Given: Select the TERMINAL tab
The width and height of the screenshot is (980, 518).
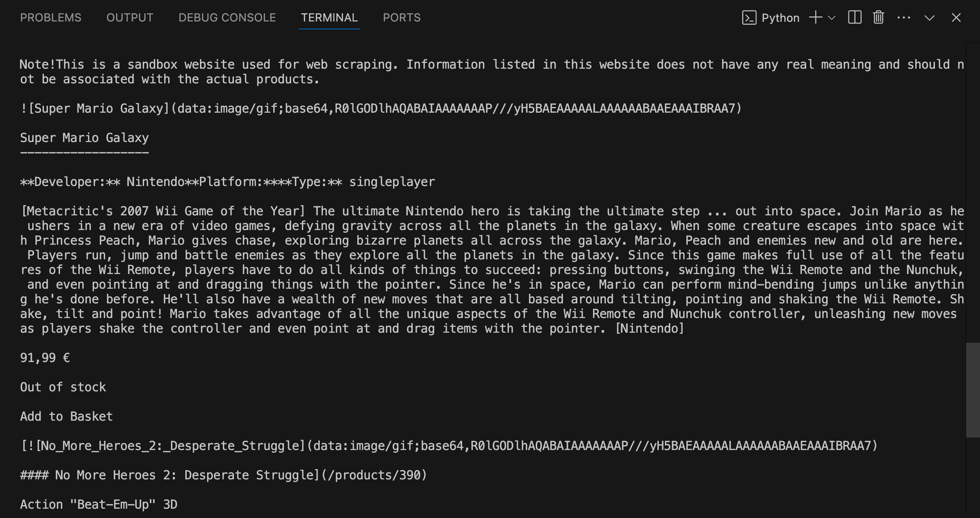Looking at the screenshot, I should click(329, 18).
